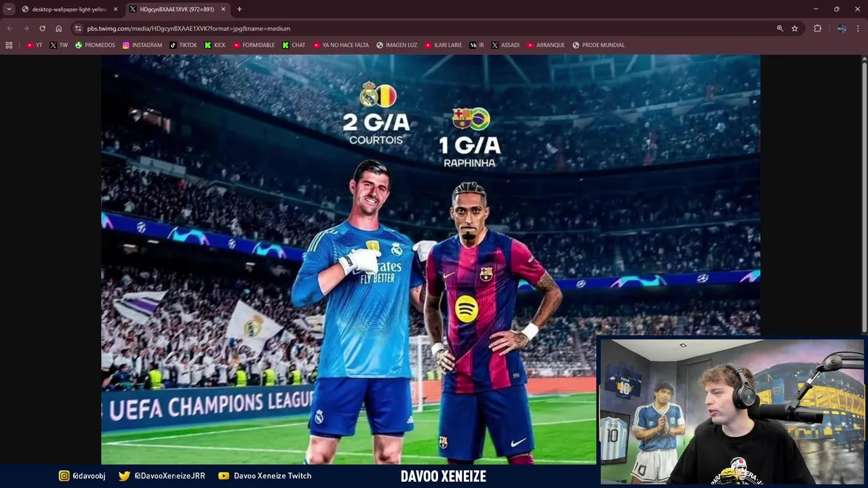Open the PRODE MUNDIAL bookmark
868x488 pixels.
pos(598,45)
